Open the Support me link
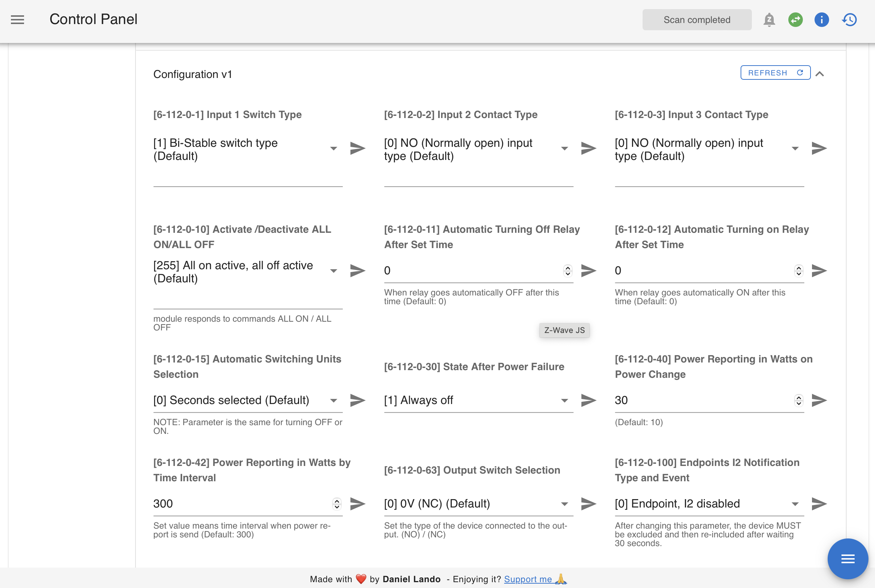This screenshot has height=588, width=875. click(x=535, y=579)
